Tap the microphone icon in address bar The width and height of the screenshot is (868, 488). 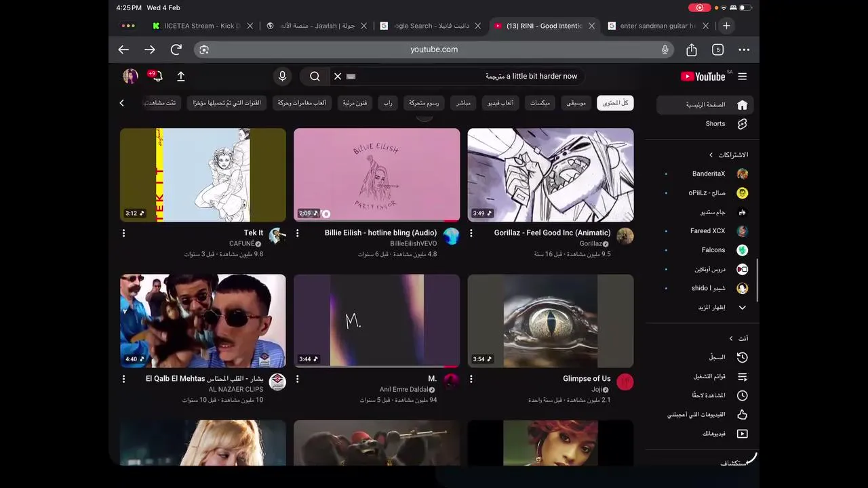(x=665, y=49)
